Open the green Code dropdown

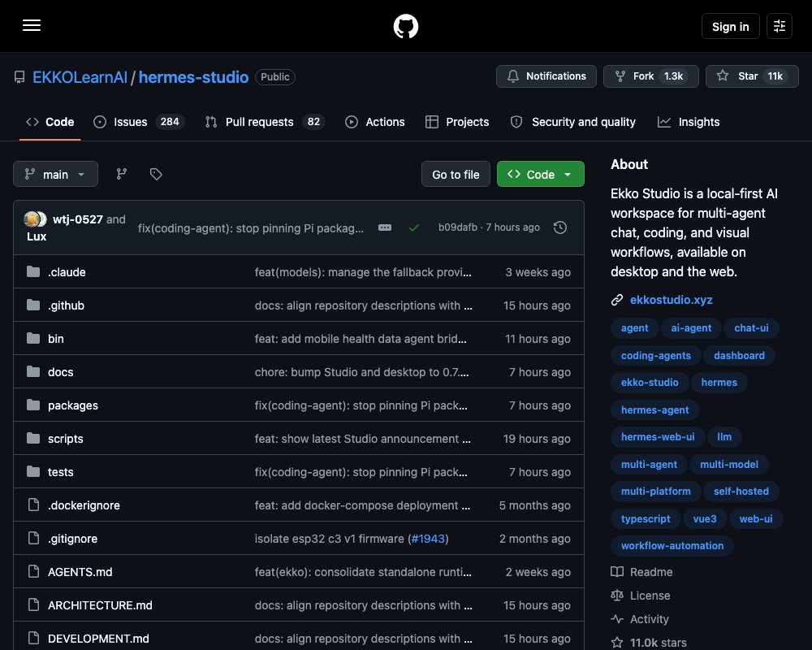540,174
